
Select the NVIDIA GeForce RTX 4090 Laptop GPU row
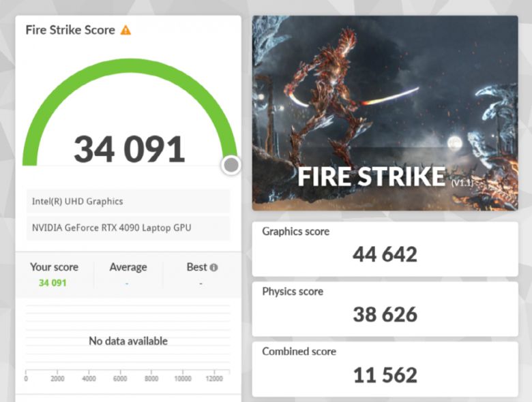[x=128, y=228]
